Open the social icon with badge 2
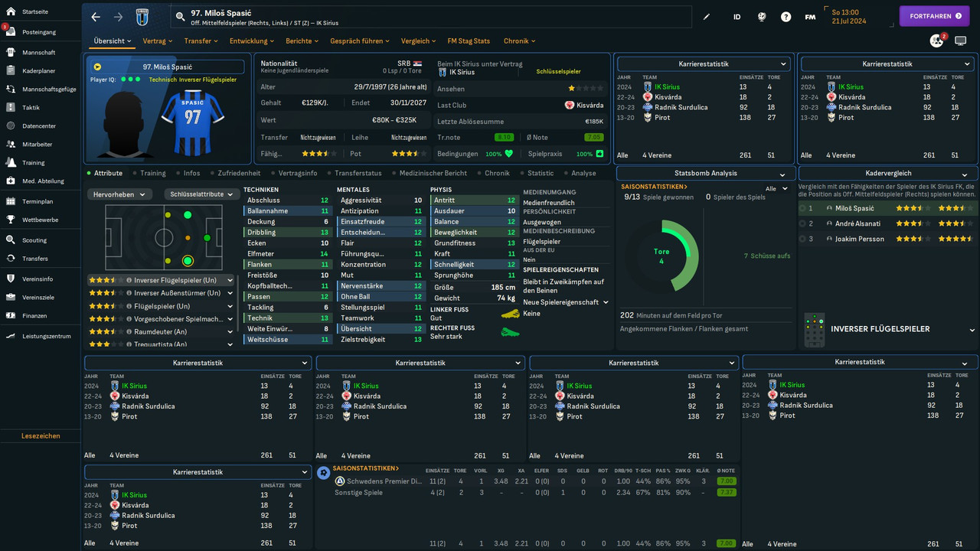Screen dimensions: 980x551 click(937, 41)
